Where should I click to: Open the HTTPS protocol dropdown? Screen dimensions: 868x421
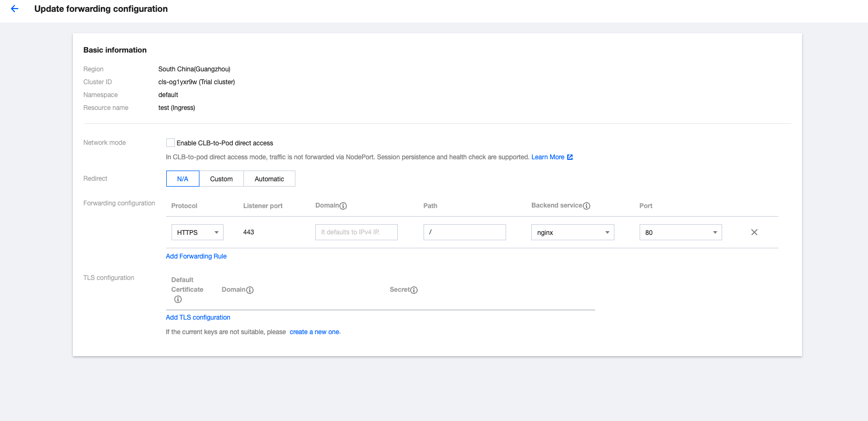point(197,232)
